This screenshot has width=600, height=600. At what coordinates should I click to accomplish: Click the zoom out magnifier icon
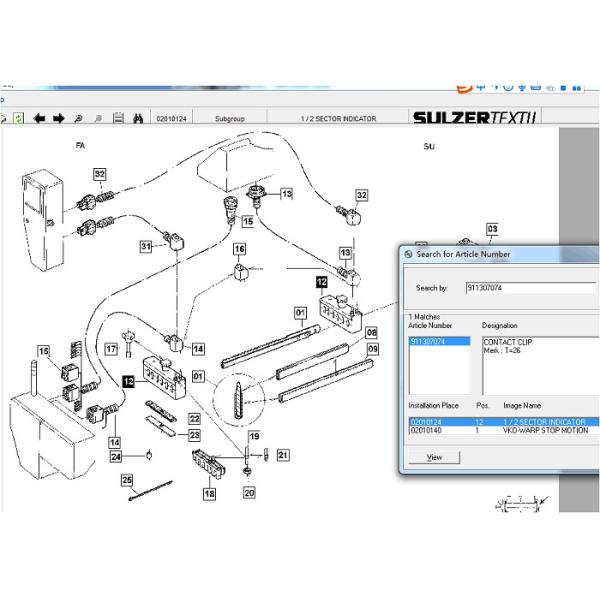coord(98,118)
